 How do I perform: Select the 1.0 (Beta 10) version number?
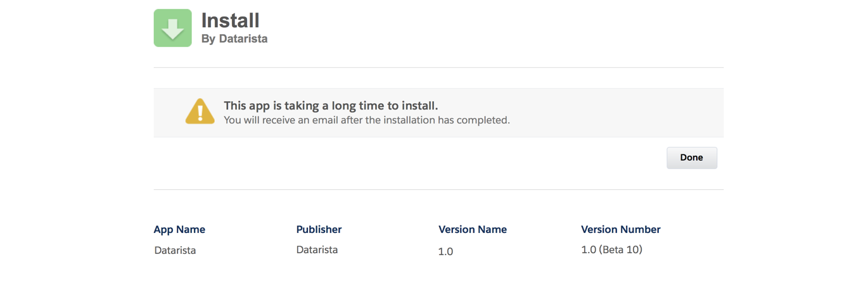611,249
